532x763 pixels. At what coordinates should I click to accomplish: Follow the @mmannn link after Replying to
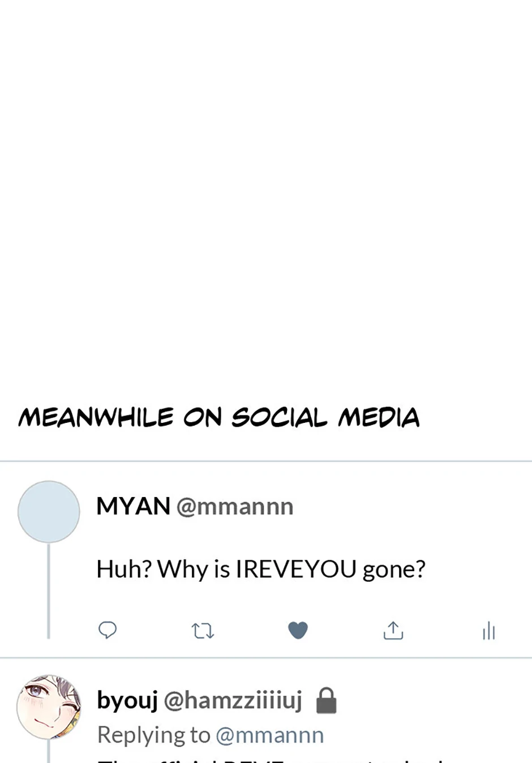pyautogui.click(x=269, y=735)
